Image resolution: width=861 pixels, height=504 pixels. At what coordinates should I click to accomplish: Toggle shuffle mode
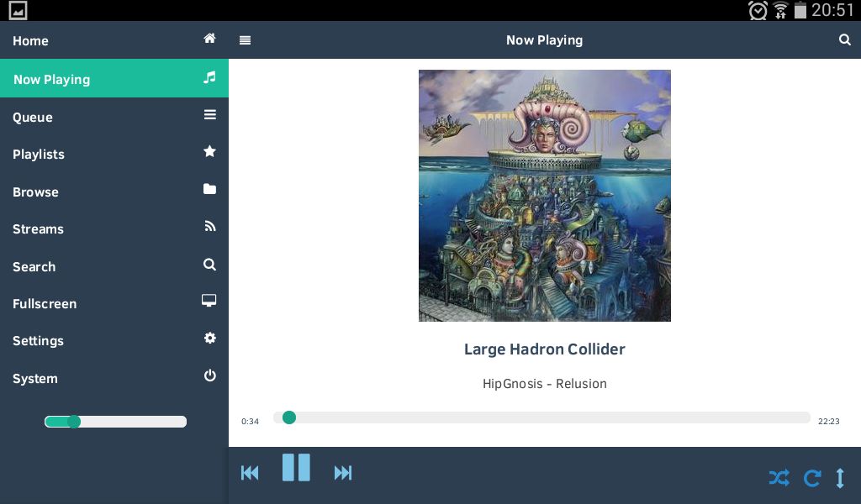click(x=779, y=478)
